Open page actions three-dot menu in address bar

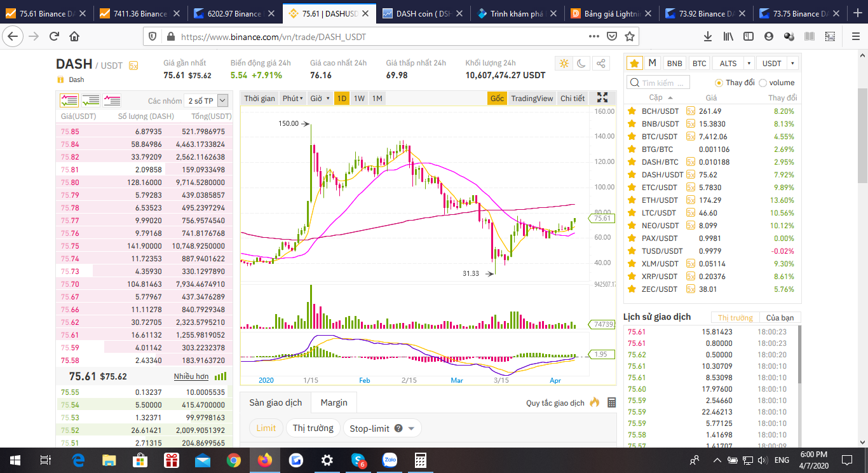tap(594, 37)
